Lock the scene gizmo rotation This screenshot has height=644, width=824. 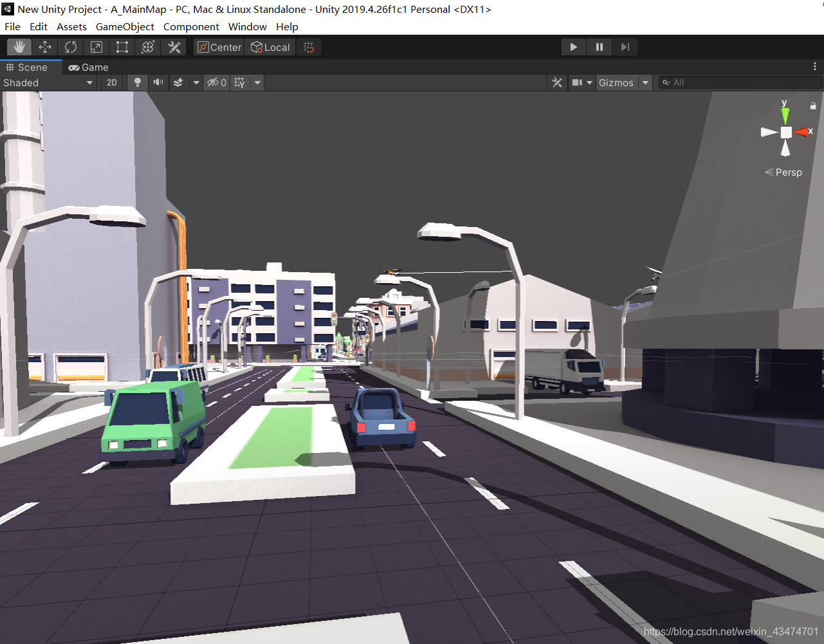point(813,106)
